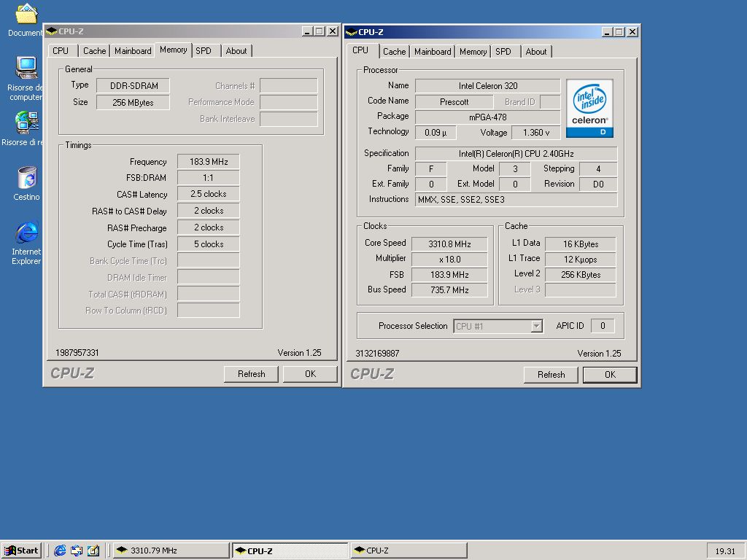
Task: Click the L1 Trace value '12 Kµops'
Action: coord(580,260)
